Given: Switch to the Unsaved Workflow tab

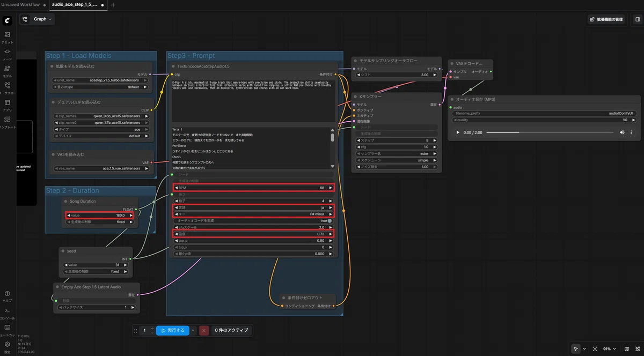Looking at the screenshot, I should pos(20,5).
